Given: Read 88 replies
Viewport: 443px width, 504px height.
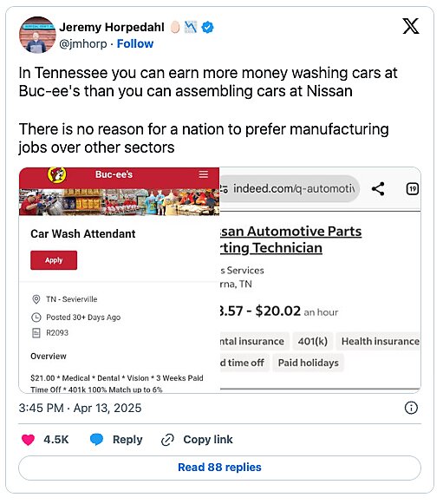Looking at the screenshot, I should pyautogui.click(x=219, y=468).
